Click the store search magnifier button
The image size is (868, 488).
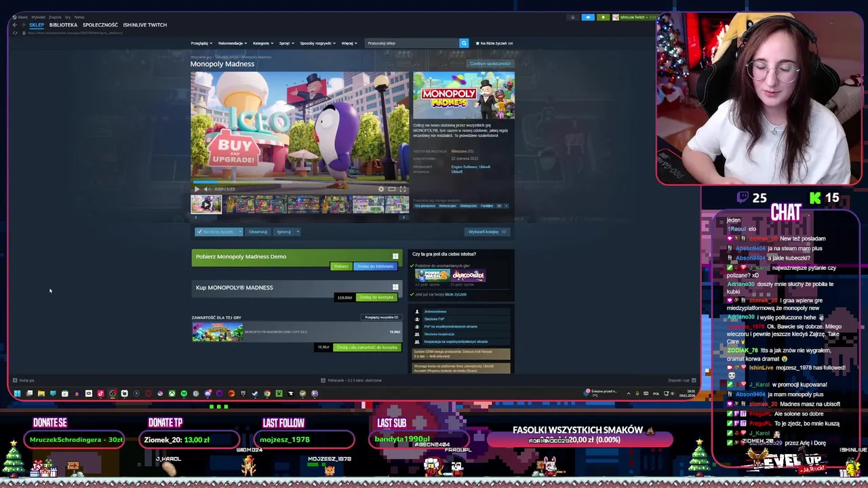point(464,43)
